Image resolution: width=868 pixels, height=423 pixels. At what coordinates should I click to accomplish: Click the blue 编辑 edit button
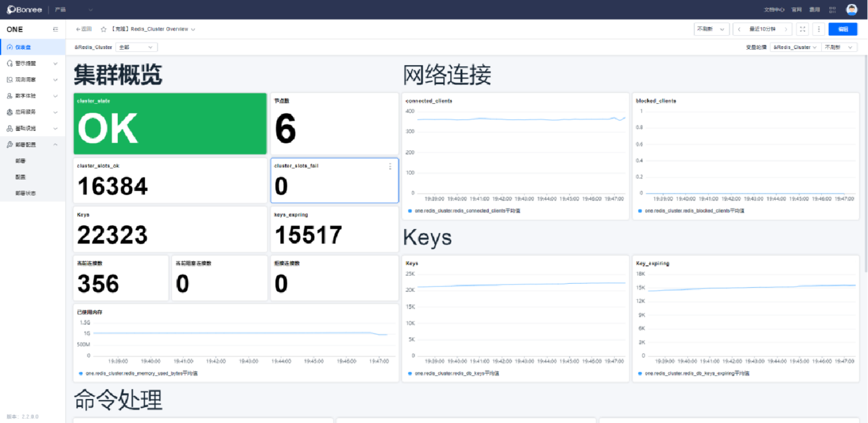point(843,29)
